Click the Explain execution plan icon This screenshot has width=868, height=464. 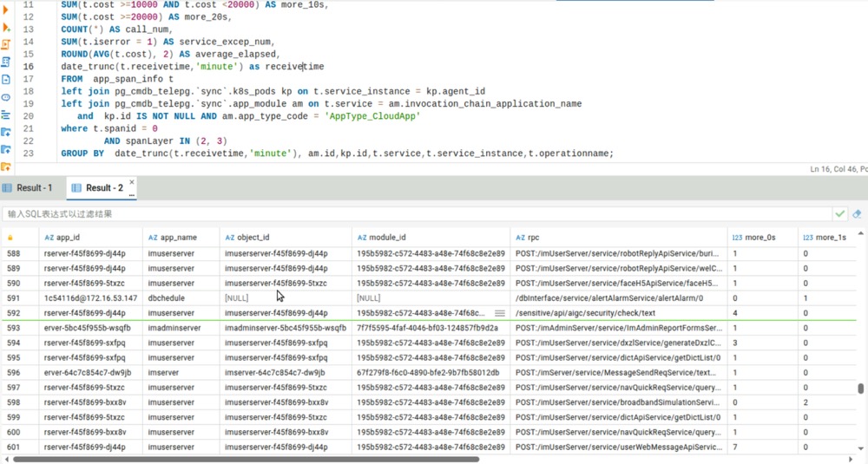[6, 62]
